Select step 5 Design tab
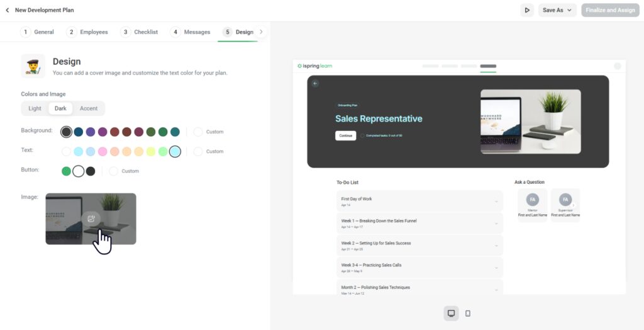 click(238, 32)
